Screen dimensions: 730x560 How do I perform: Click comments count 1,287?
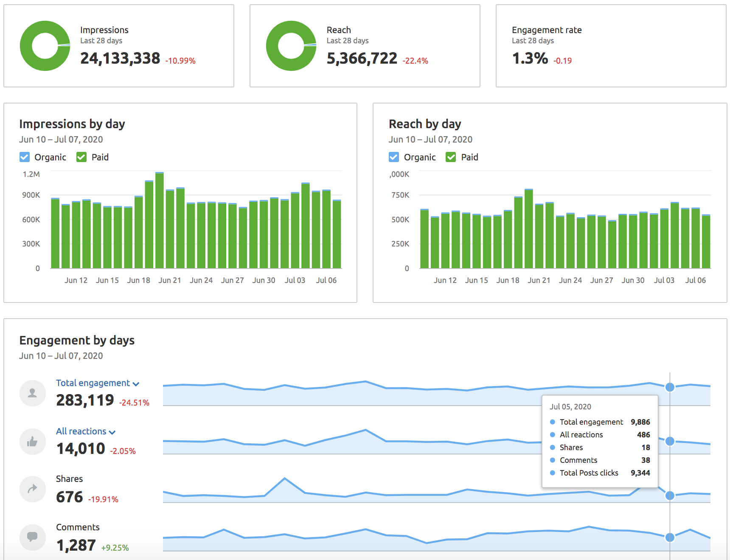76,545
